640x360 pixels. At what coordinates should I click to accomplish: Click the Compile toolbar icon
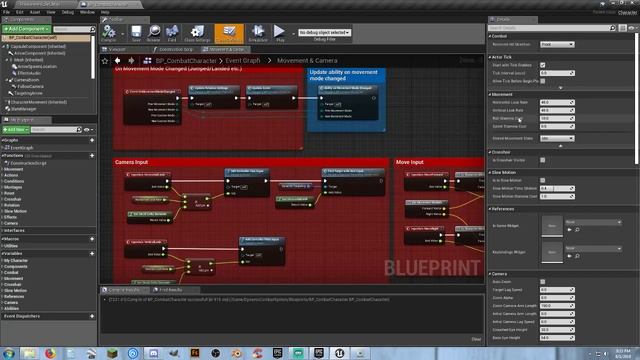[109, 32]
